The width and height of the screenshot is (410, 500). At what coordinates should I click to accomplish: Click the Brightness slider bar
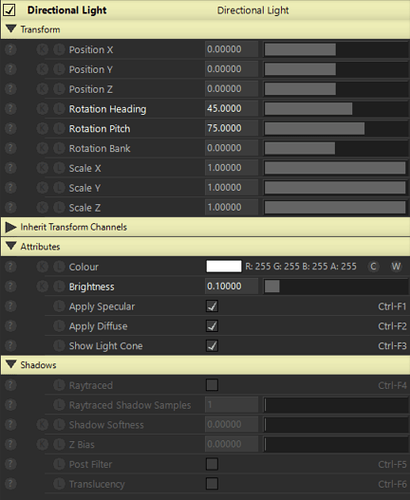click(x=336, y=287)
